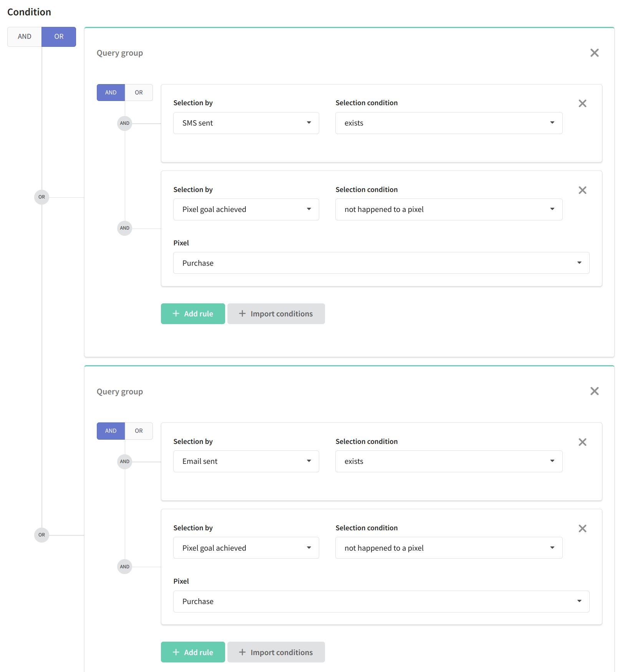The image size is (620, 672).
Task: Set second query group to AND
Action: (x=111, y=431)
